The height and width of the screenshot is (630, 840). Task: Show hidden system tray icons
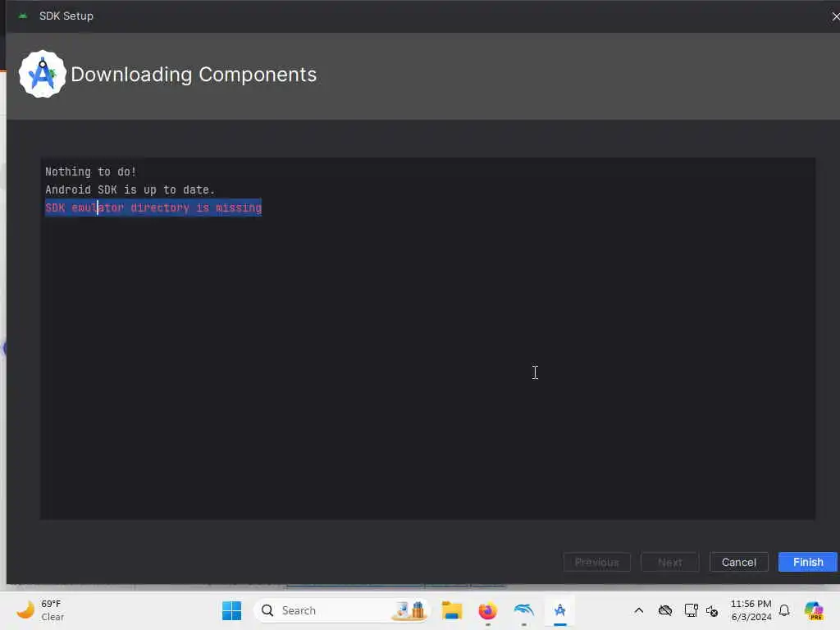click(638, 610)
